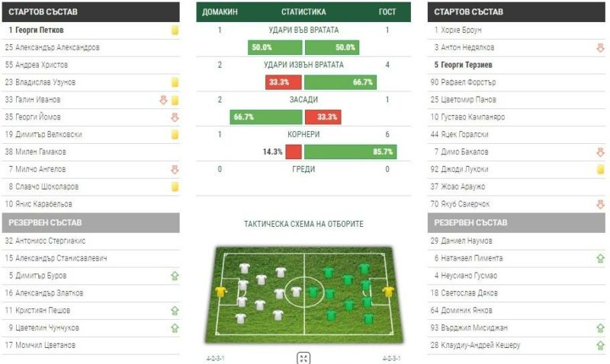Click the green arrow next to Клаудиу-Андрей Кешеру

(601, 346)
